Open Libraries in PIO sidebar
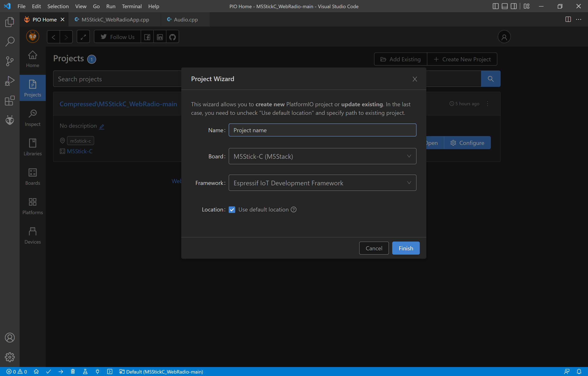Viewport: 588px width, 376px height. coord(32,147)
